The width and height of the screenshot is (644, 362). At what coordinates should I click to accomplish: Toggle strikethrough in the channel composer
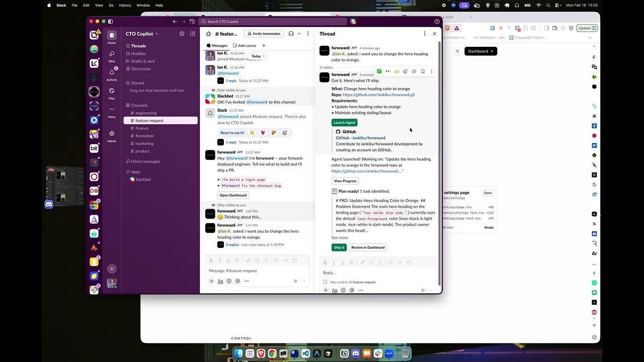[237, 260]
